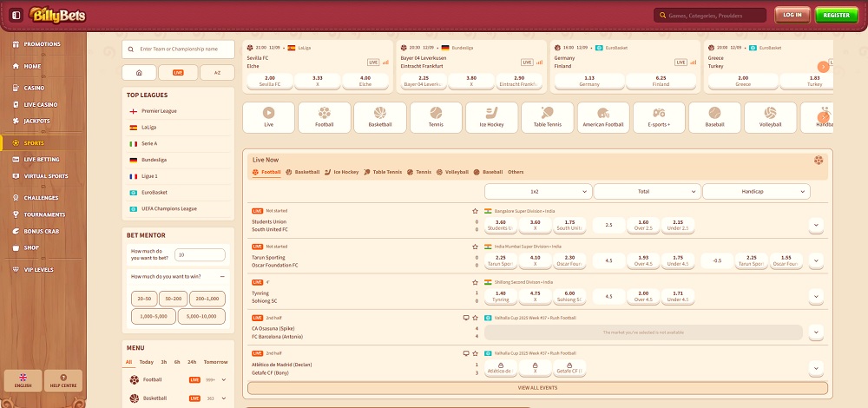Favorite the Tarun Sporting match star

475,247
